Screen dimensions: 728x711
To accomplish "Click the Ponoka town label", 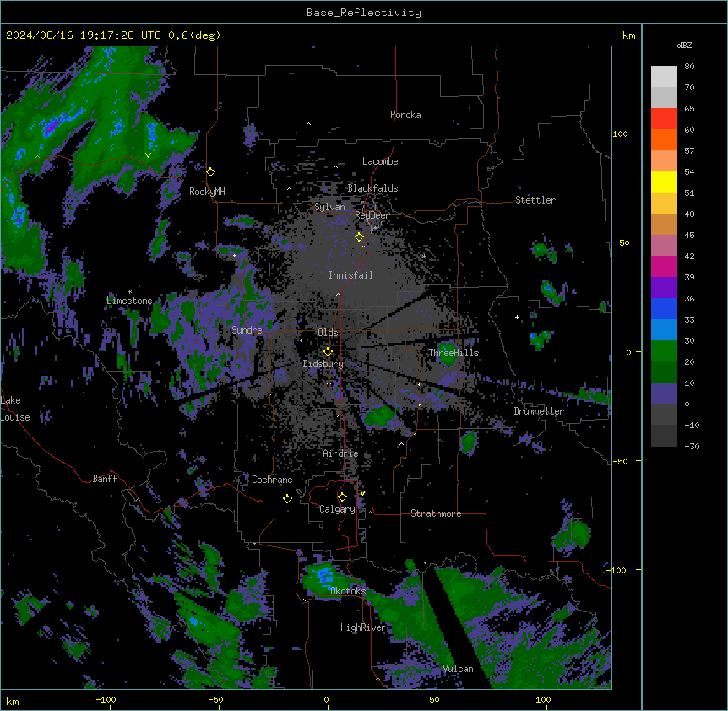I will (405, 115).
